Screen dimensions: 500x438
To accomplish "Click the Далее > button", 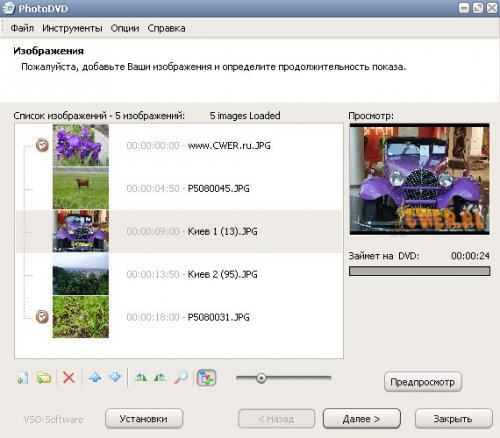I will click(x=362, y=419).
